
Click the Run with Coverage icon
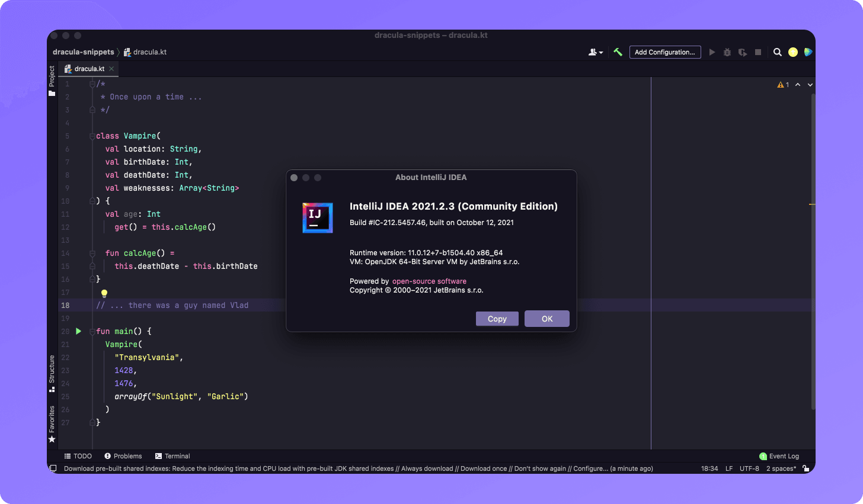click(x=742, y=52)
